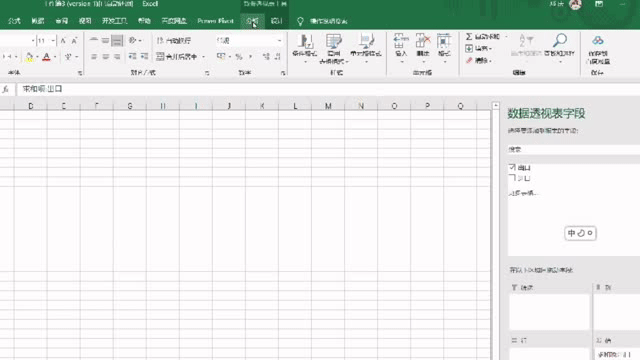Click the accounting number format icon
The image size is (640, 360).
pyautogui.click(x=221, y=56)
